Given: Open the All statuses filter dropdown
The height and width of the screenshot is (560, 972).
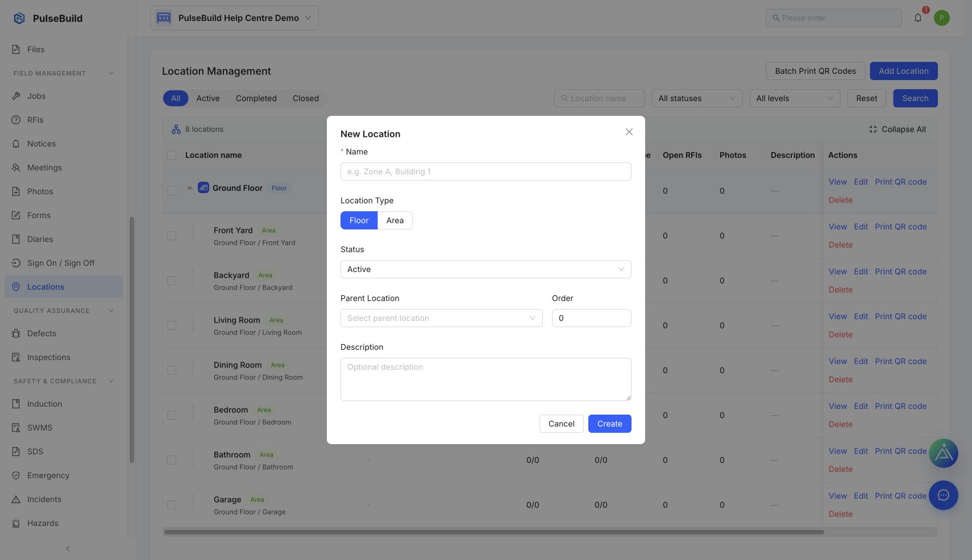Looking at the screenshot, I should (x=697, y=98).
